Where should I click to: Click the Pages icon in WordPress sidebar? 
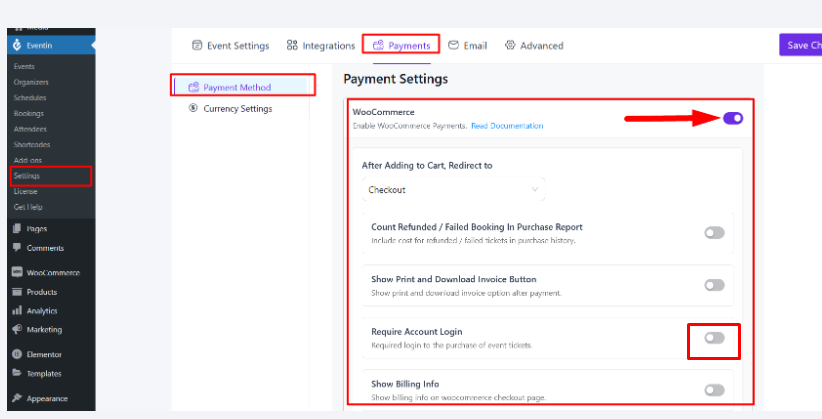pyautogui.click(x=17, y=228)
